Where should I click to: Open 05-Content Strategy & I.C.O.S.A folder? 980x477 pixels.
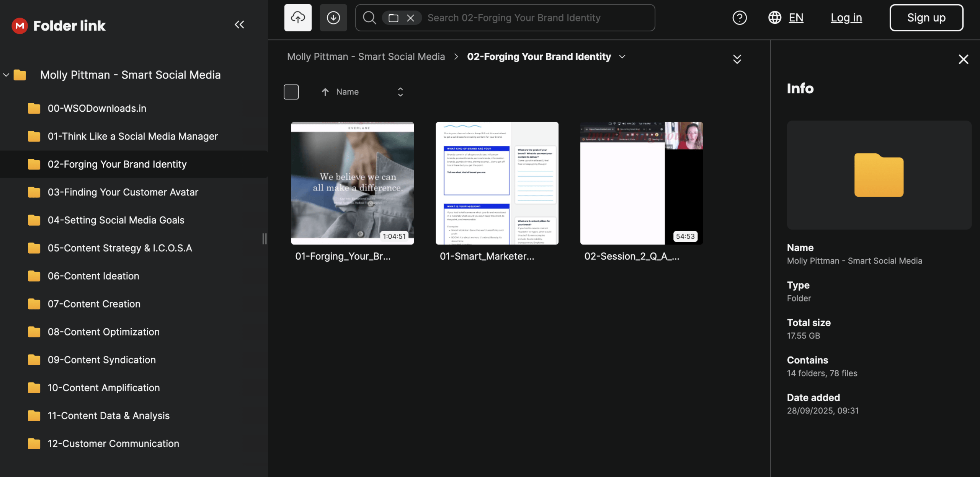coord(119,248)
